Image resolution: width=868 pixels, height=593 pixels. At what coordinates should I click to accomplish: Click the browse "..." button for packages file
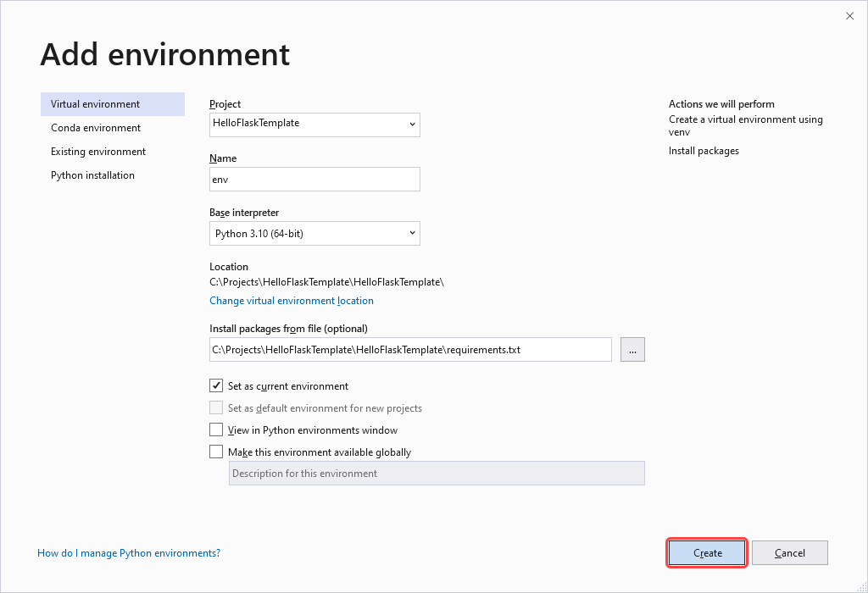(632, 349)
